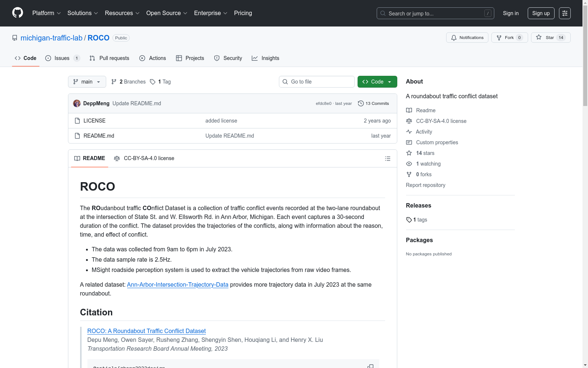Open the Report repository link
The height and width of the screenshot is (368, 588).
pyautogui.click(x=426, y=185)
